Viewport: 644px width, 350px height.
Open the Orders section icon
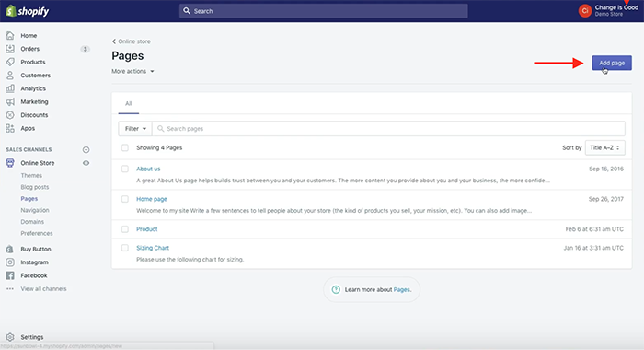(10, 49)
